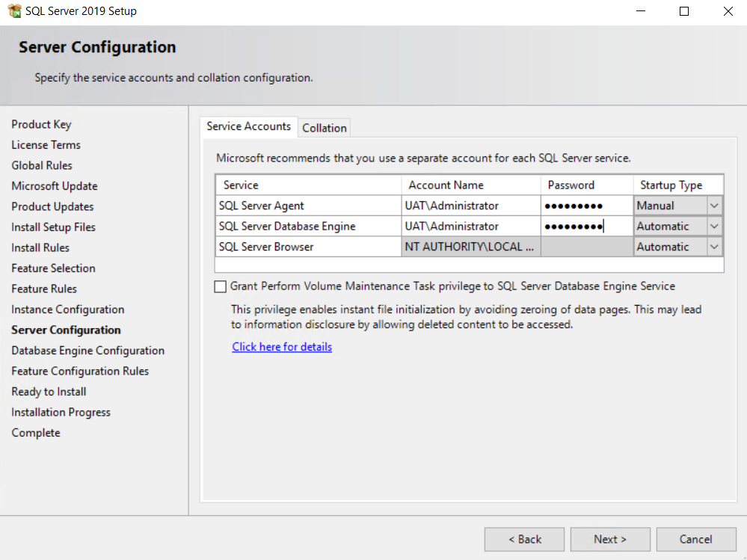The width and height of the screenshot is (747, 560).
Task: Select the Feature Rules step in sidebar
Action: pos(44,289)
